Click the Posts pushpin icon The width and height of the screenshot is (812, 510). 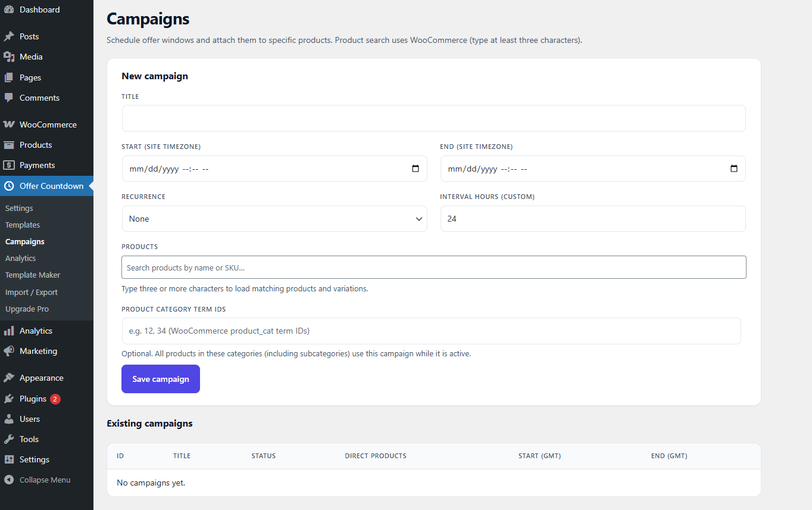pyautogui.click(x=9, y=36)
